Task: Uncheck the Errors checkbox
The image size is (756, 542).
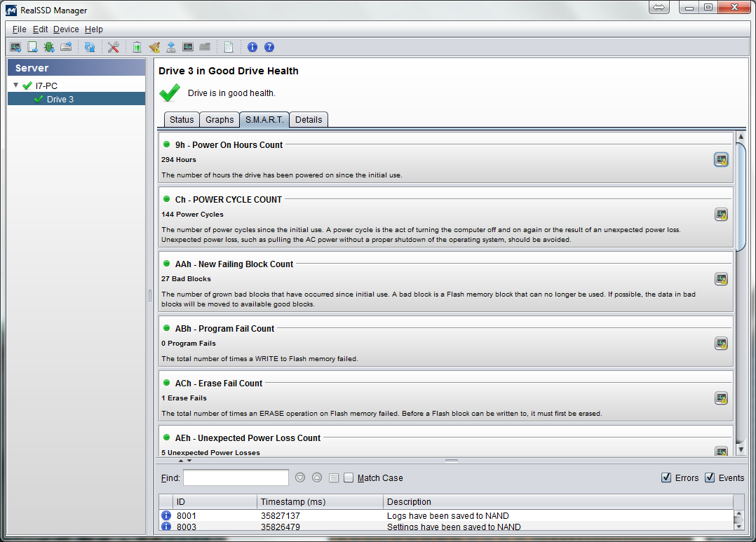Action: (666, 478)
